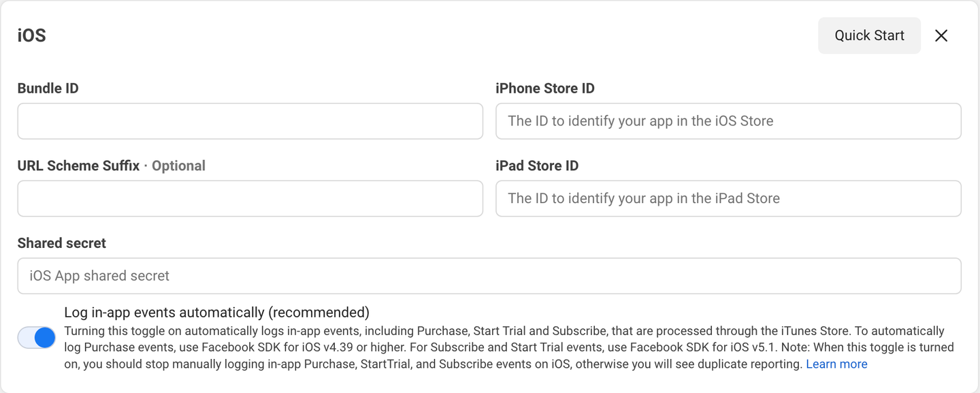This screenshot has height=393, width=980.
Task: Click the blue knob of the events toggle
Action: (44, 337)
